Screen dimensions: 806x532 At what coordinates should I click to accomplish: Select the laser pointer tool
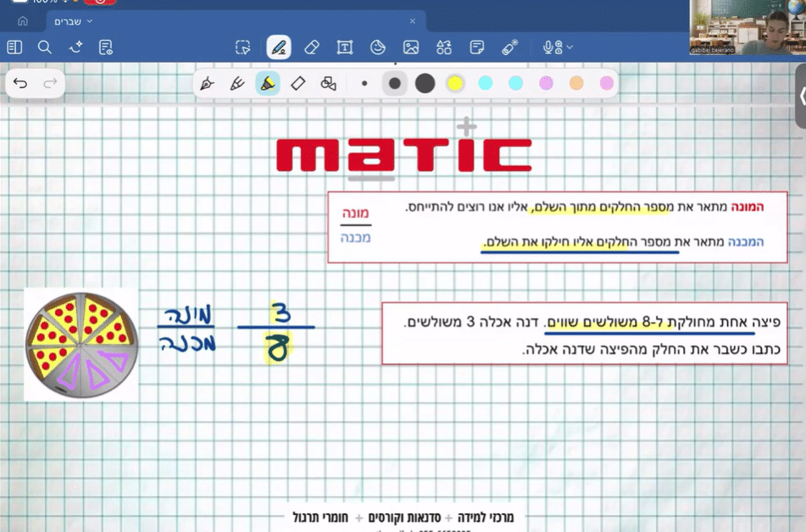pos(509,47)
